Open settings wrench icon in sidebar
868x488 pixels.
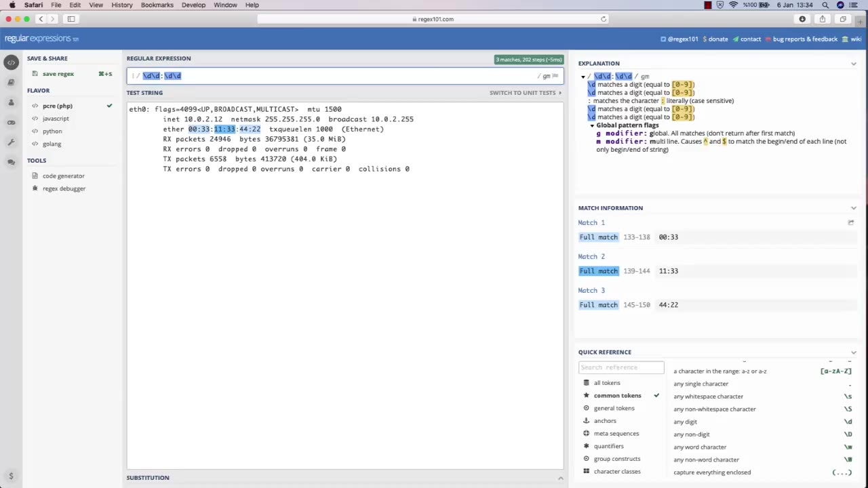[x=11, y=142]
